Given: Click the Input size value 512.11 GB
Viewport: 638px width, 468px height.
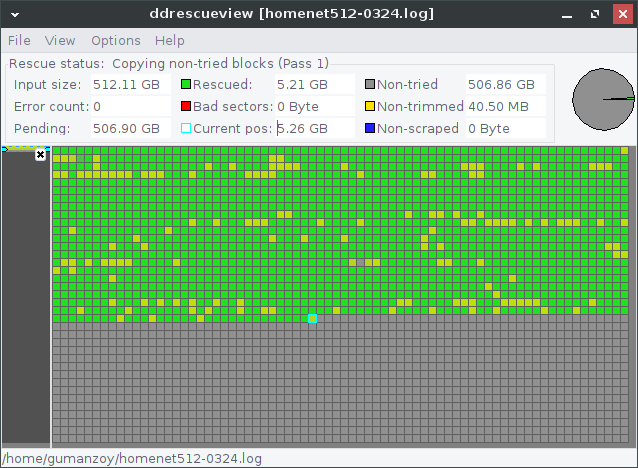Looking at the screenshot, I should pyautogui.click(x=126, y=85).
